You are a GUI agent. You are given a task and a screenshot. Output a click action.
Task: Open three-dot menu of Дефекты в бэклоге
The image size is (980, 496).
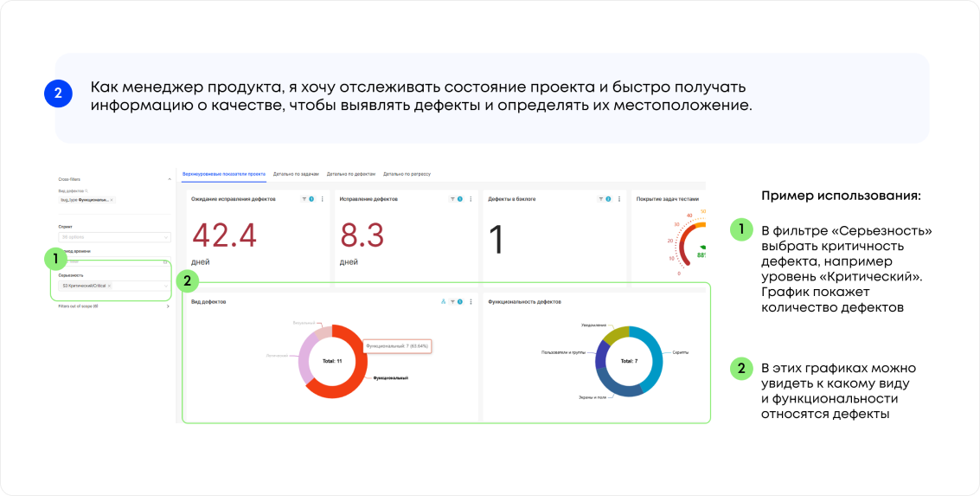tap(619, 199)
